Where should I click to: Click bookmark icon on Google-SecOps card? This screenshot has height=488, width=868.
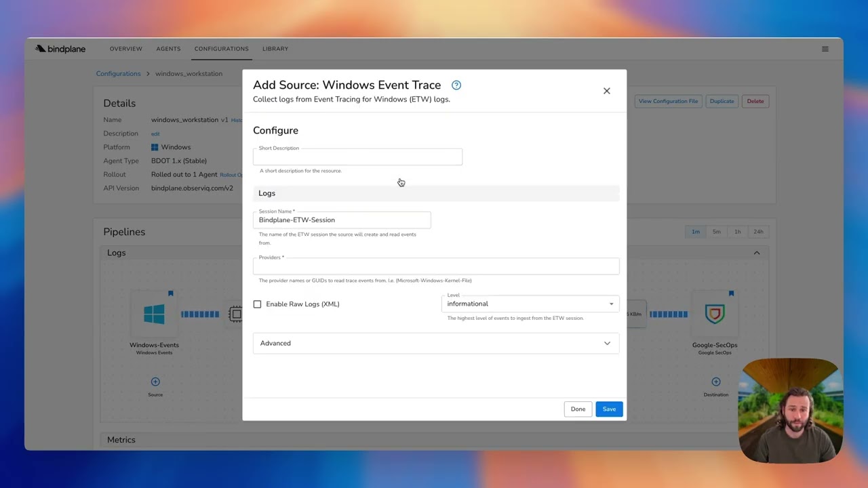pos(731,293)
